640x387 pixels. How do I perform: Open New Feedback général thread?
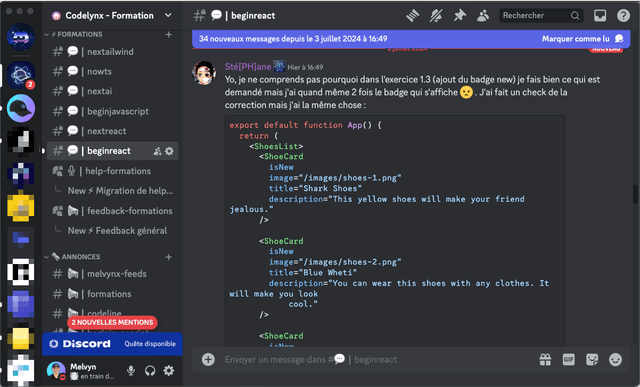tap(117, 231)
